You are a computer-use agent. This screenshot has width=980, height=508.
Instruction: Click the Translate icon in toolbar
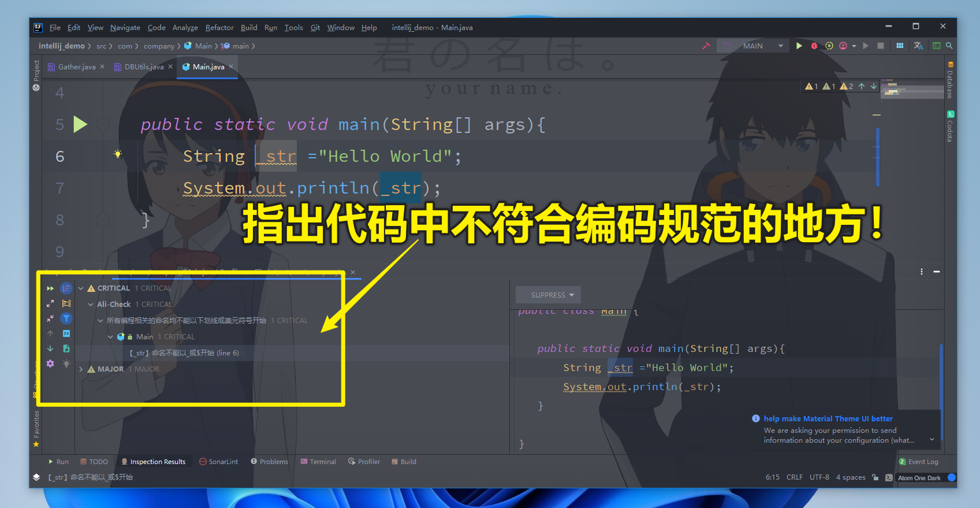(x=918, y=46)
